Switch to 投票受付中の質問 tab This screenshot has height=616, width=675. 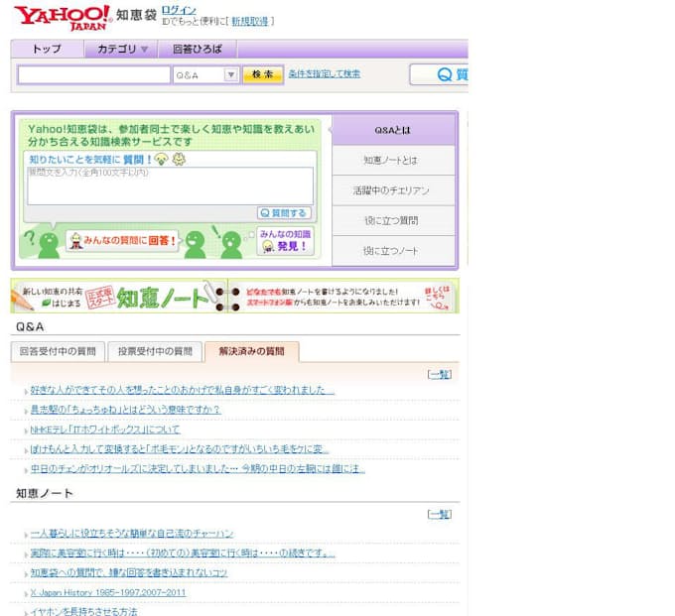pos(155,351)
